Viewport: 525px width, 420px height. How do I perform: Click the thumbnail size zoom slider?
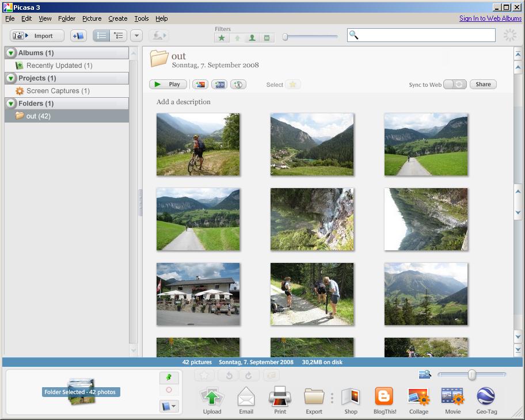point(472,375)
